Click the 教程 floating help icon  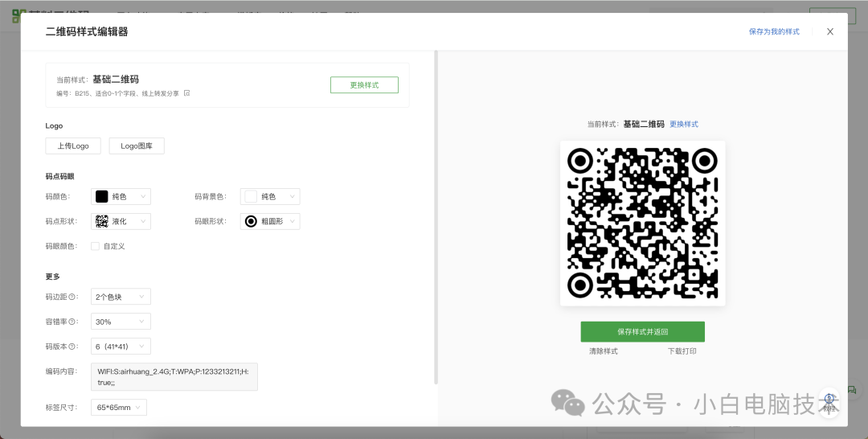pyautogui.click(x=829, y=403)
